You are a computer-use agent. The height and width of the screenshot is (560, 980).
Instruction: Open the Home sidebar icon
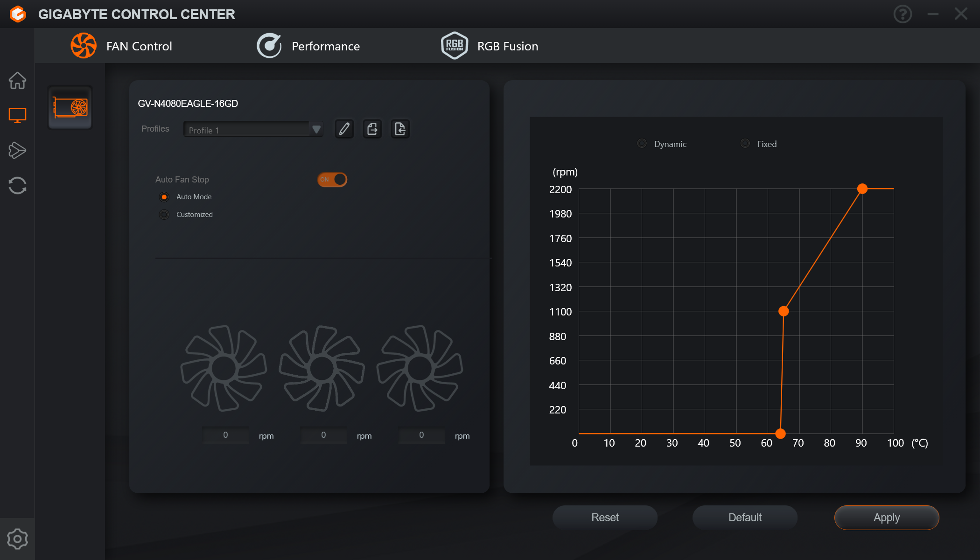[x=17, y=80]
